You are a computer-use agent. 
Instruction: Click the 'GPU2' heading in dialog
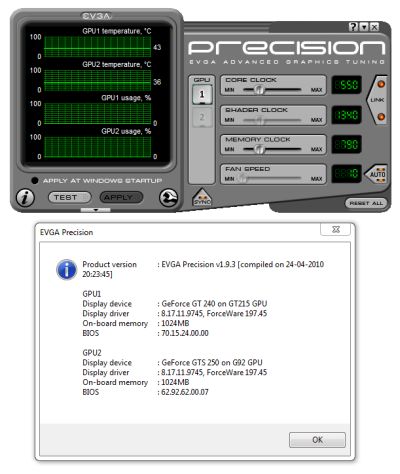click(x=92, y=353)
